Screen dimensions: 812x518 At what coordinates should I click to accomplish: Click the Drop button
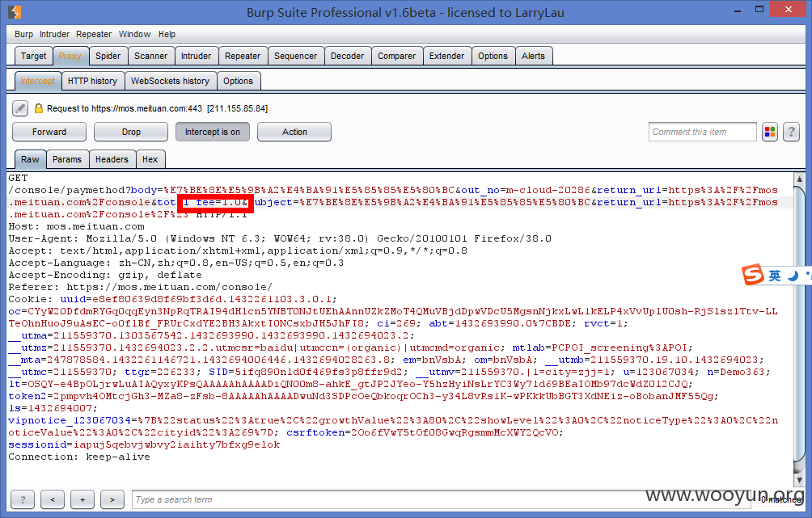131,132
